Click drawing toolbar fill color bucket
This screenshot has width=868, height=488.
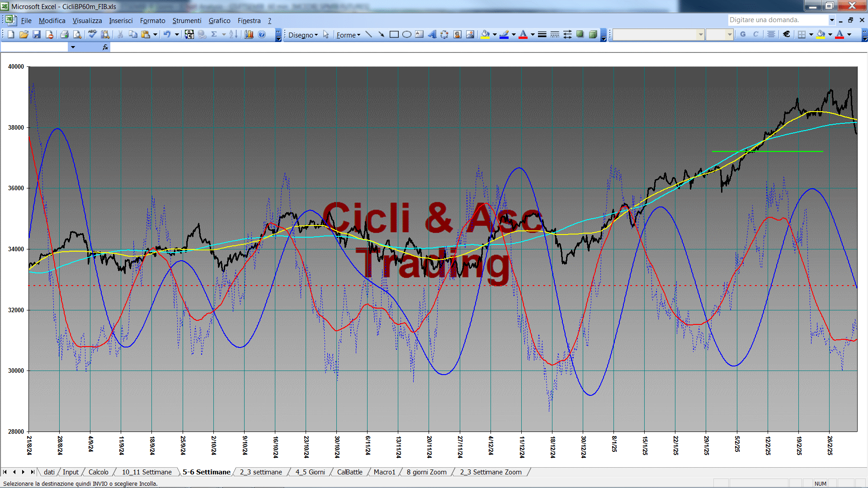point(485,34)
